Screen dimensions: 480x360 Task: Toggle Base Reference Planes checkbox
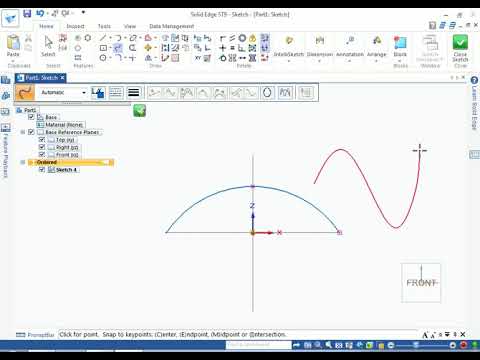pyautogui.click(x=31, y=132)
